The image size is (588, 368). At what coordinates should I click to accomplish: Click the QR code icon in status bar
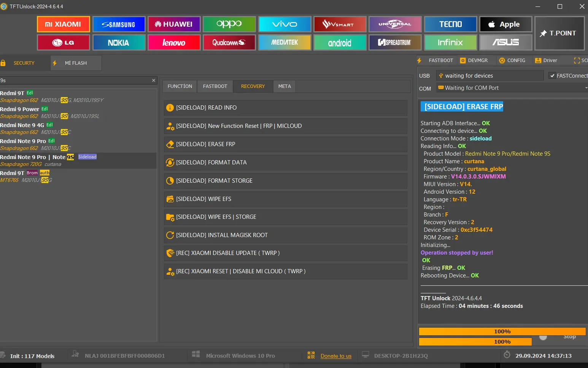click(x=311, y=355)
